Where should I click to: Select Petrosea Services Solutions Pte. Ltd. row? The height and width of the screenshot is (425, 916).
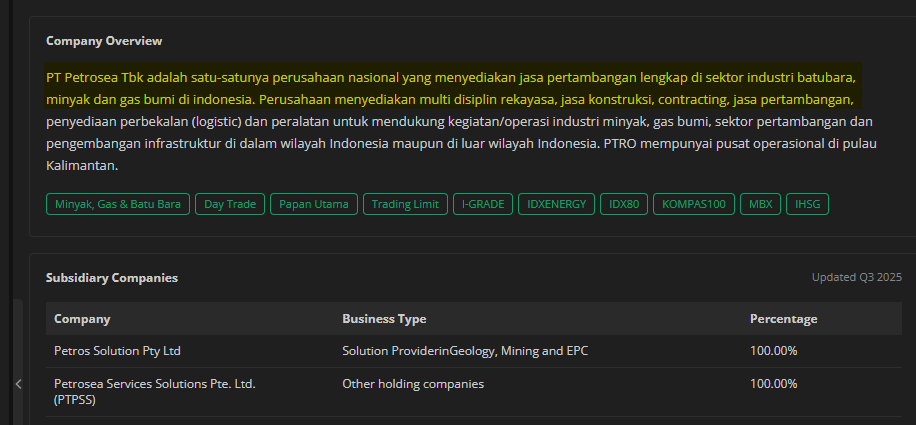474,392
